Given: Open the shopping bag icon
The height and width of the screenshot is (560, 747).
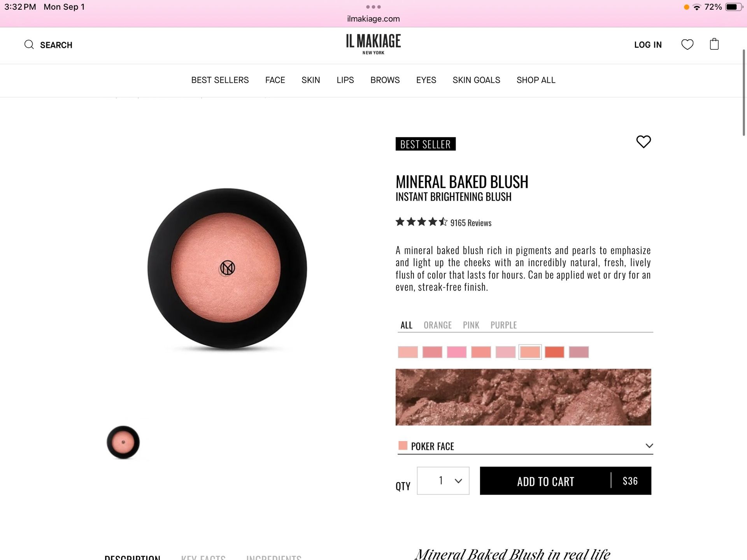Looking at the screenshot, I should pos(714,44).
